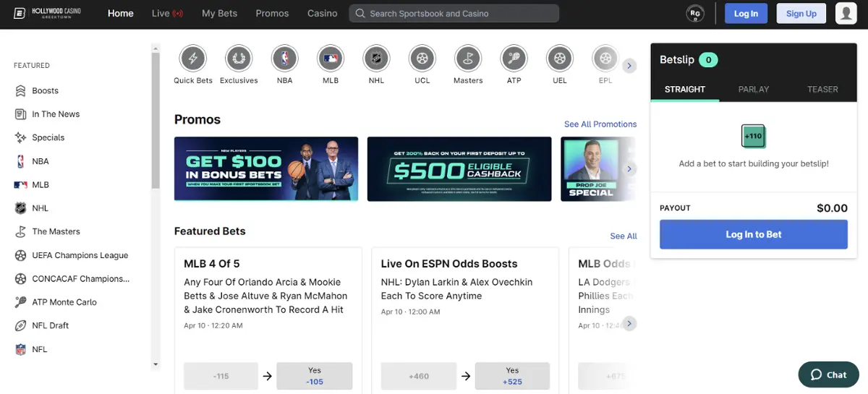
Task: Click the Log In to Bet button
Action: (753, 235)
